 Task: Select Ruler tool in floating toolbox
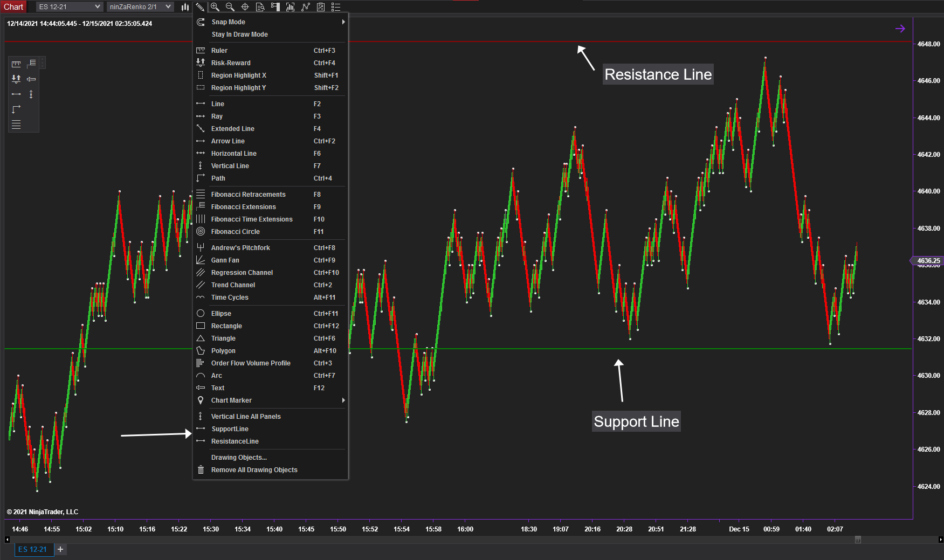[x=16, y=64]
